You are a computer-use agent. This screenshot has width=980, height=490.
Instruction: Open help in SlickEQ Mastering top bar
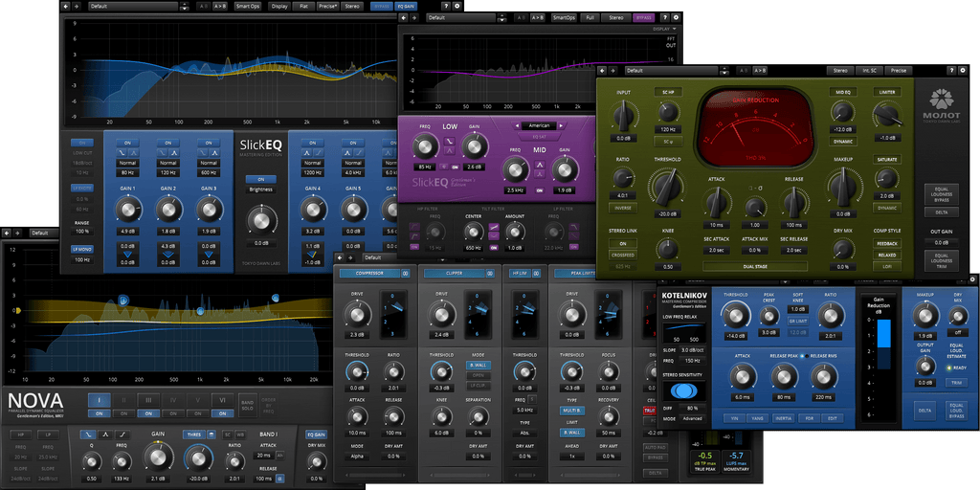[446, 7]
